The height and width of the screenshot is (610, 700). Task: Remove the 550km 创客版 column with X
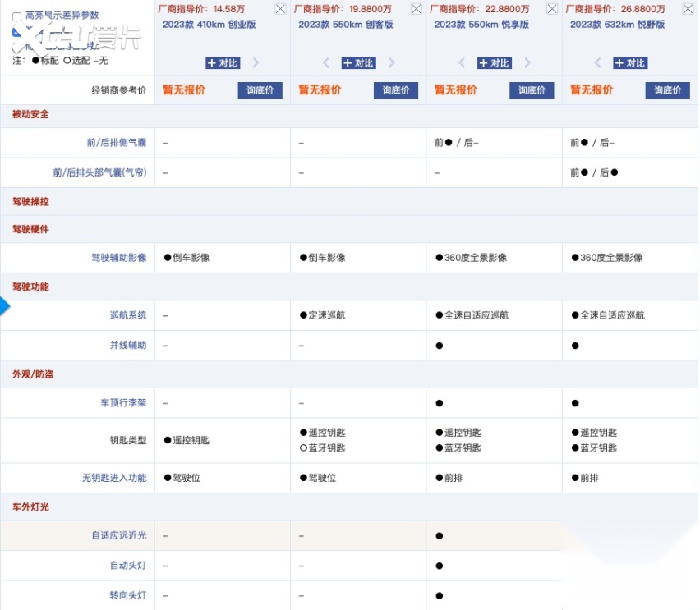[x=416, y=9]
